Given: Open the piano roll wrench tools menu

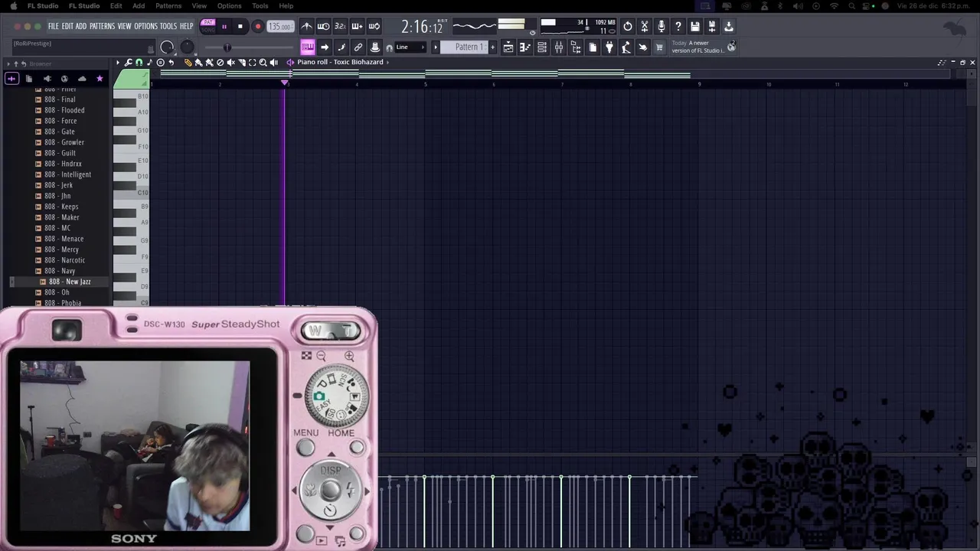Looking at the screenshot, I should (x=128, y=63).
